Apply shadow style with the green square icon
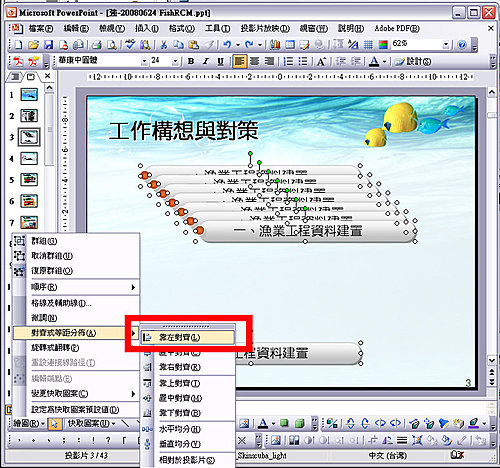The height and width of the screenshot is (468, 500). pyautogui.click(x=284, y=424)
